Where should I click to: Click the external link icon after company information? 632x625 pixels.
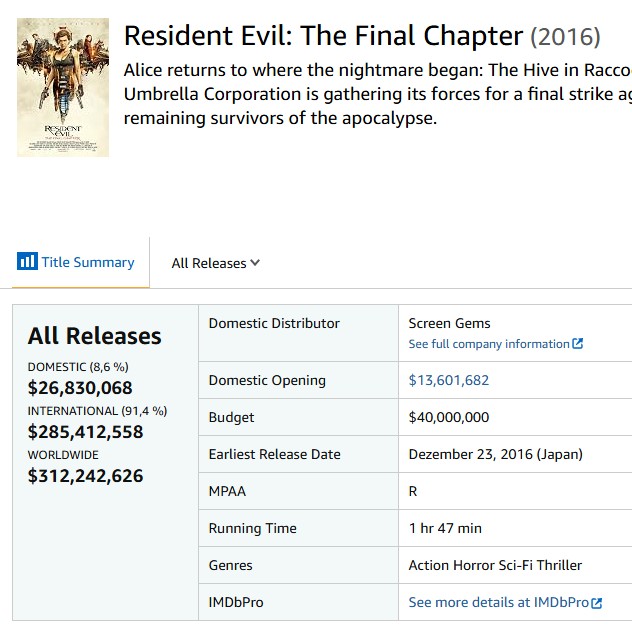[578, 343]
